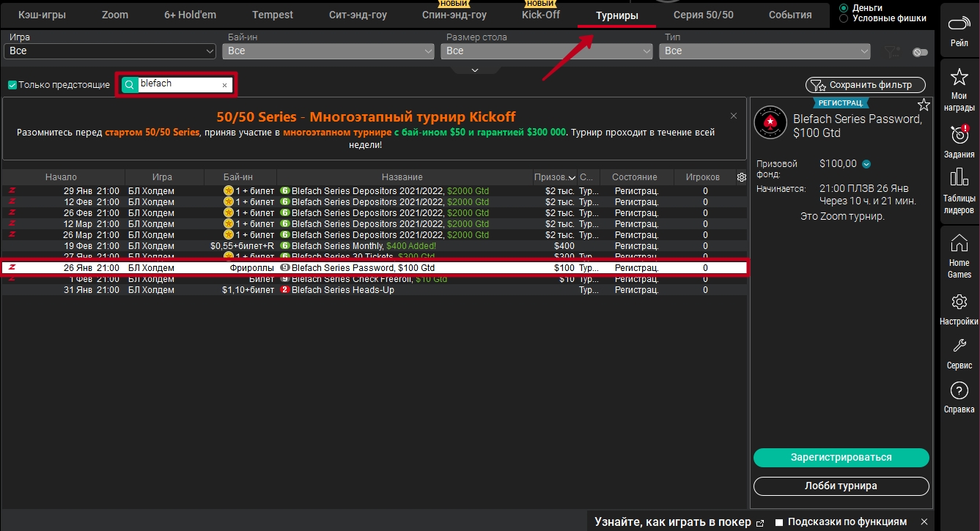Select the Условные фишки radio button
980x531 pixels.
pyautogui.click(x=844, y=18)
